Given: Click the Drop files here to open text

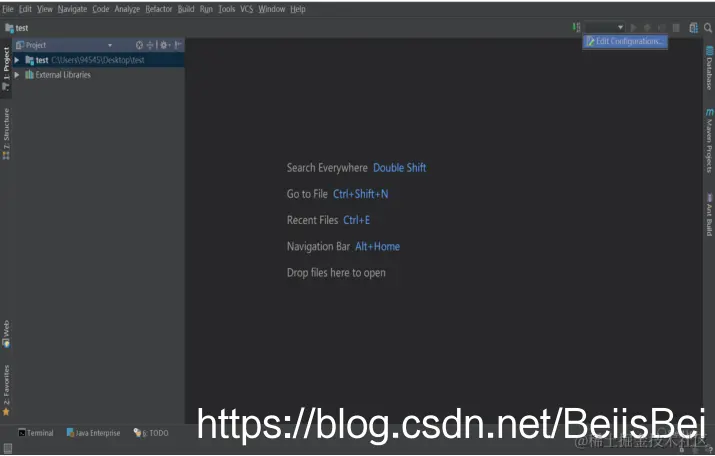Looking at the screenshot, I should tap(336, 273).
